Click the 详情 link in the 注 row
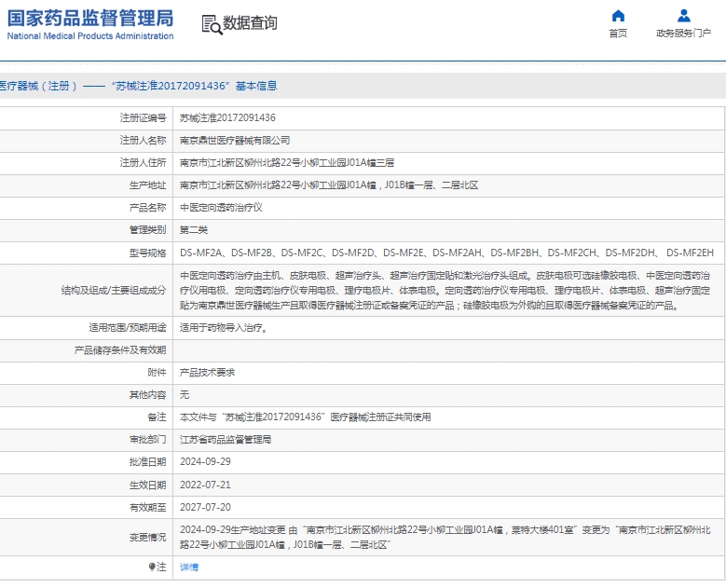 tap(189, 567)
